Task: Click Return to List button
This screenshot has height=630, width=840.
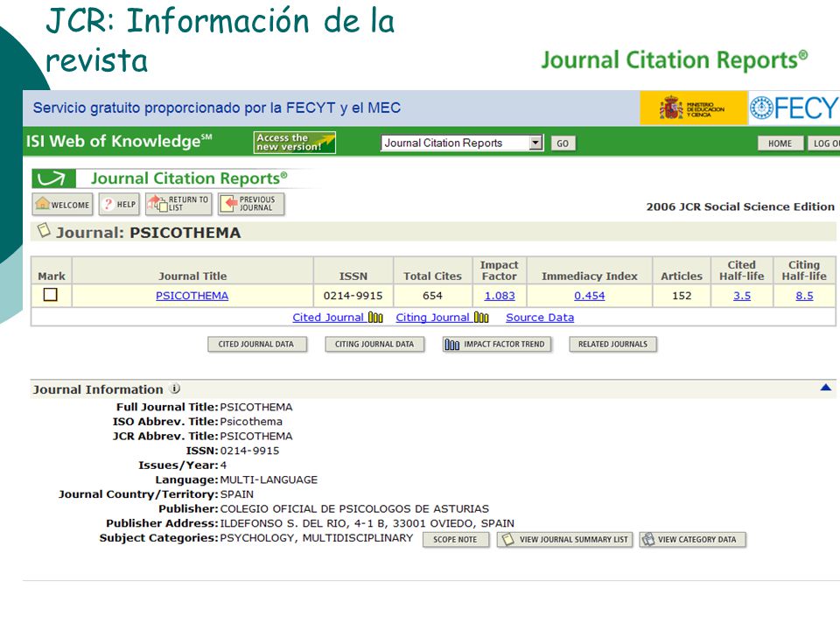Action: [x=178, y=205]
